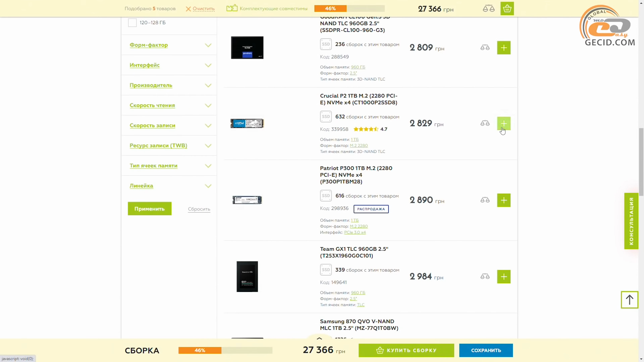Click the СОХРАНИТЬ build button

[486, 350]
